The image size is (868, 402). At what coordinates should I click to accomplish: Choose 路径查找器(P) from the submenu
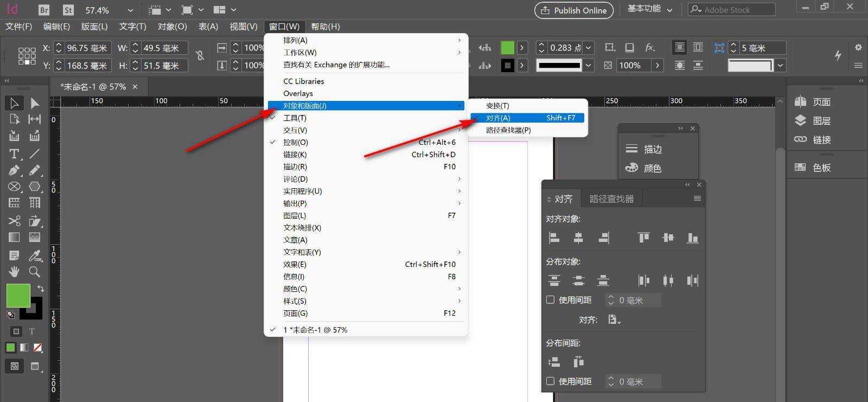508,130
